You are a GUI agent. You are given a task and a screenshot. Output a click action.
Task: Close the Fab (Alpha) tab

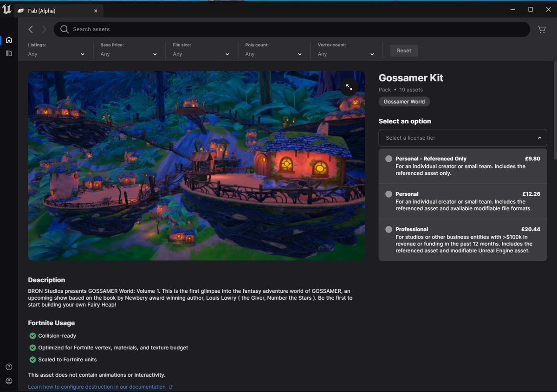click(96, 10)
